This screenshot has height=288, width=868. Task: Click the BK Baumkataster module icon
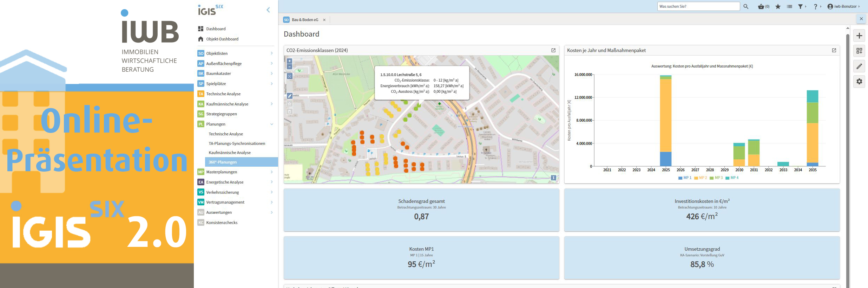pyautogui.click(x=201, y=73)
